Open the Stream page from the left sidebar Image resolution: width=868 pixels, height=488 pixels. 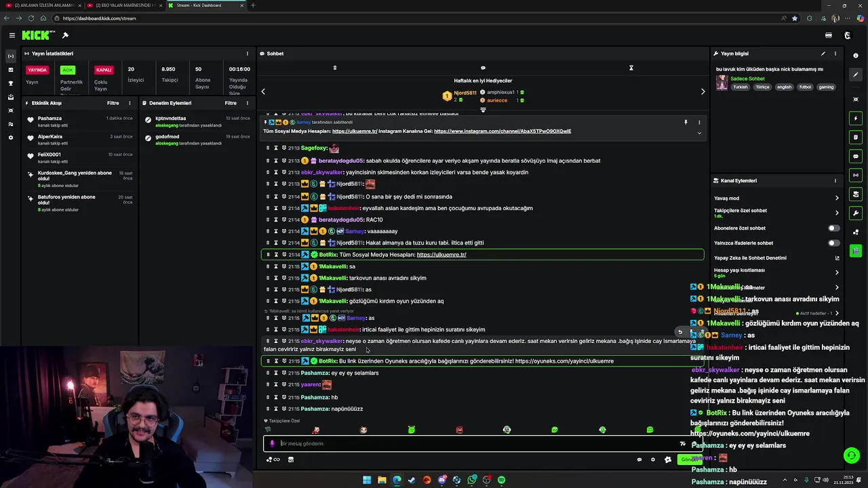pos(10,56)
